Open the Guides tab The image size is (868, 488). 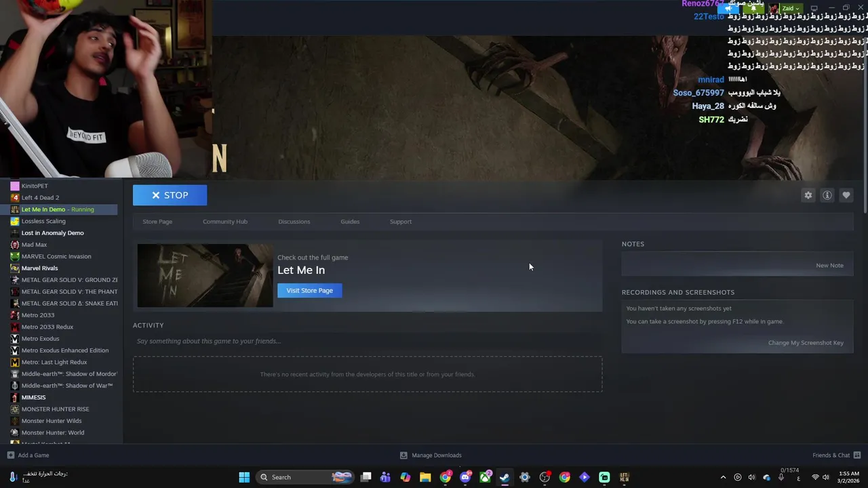350,222
